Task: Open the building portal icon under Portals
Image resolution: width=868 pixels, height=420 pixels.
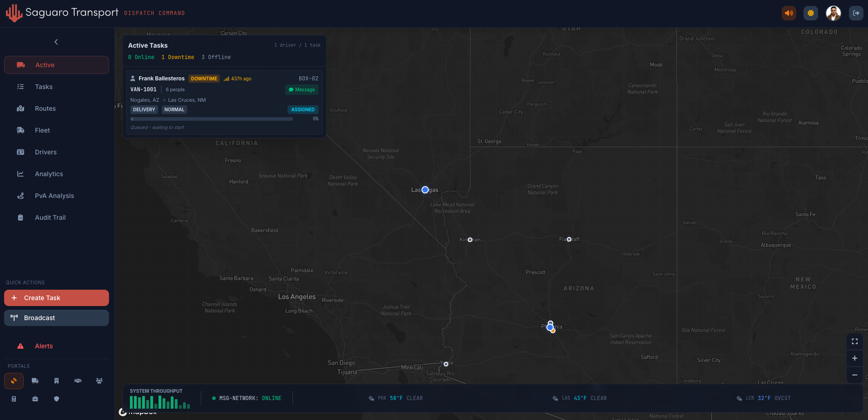Action: click(56, 381)
